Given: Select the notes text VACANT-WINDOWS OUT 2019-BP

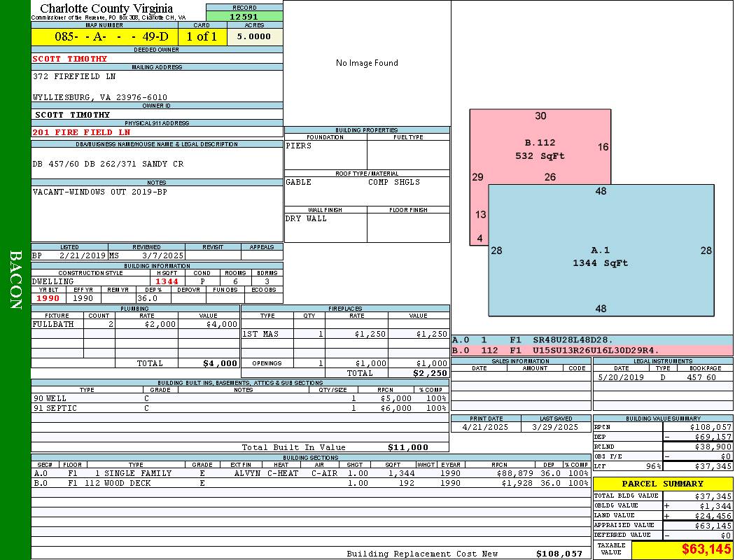Looking at the screenshot, I should coord(100,192).
